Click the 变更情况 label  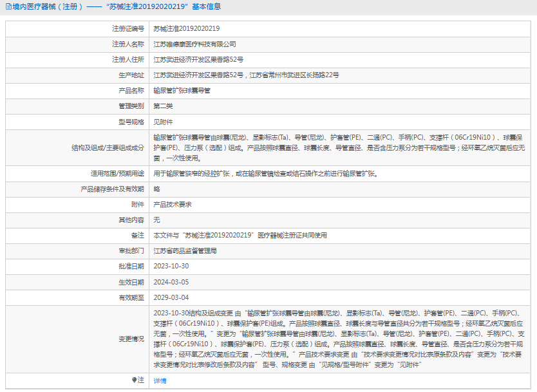(x=131, y=339)
